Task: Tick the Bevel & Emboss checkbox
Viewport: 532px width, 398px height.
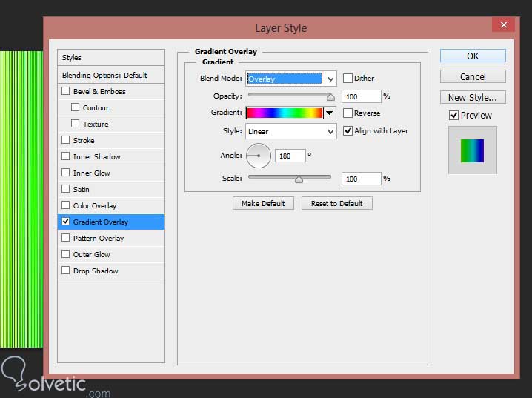Action: click(x=65, y=91)
